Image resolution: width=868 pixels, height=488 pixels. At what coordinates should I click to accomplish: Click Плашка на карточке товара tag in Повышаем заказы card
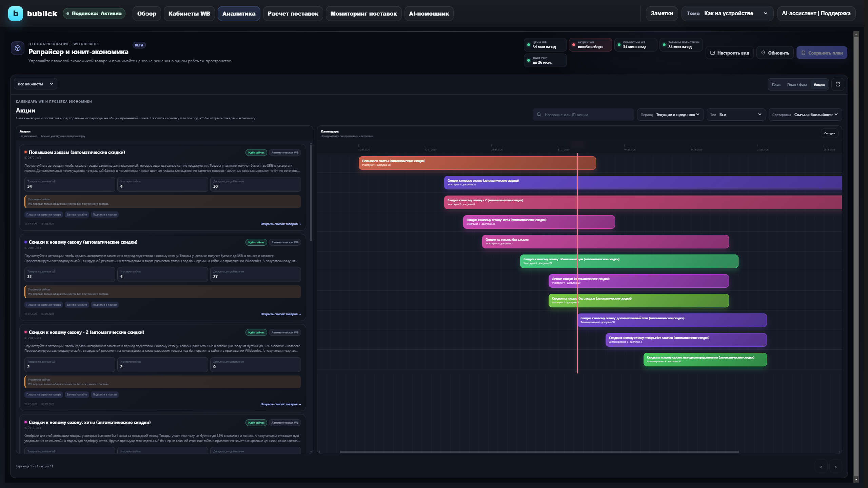click(x=44, y=215)
